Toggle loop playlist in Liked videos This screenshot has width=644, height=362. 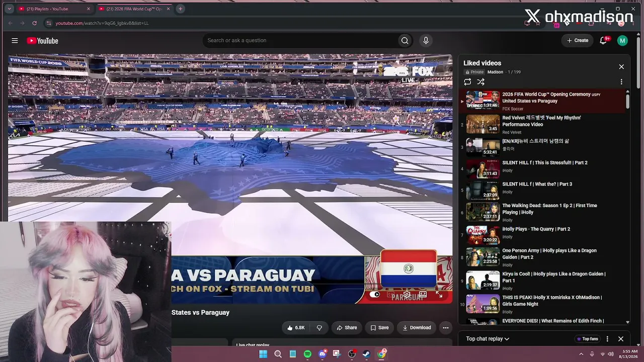[x=467, y=82]
